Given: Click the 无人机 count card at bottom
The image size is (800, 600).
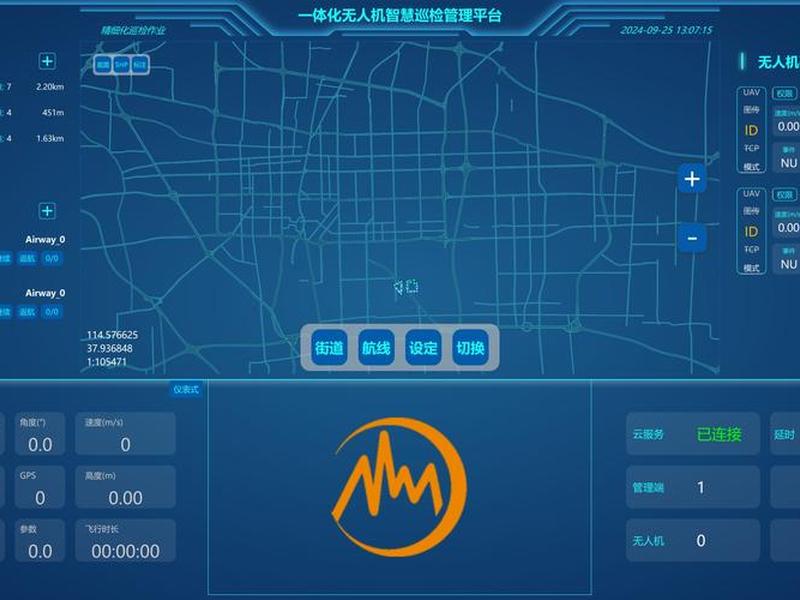Looking at the screenshot, I should click(x=693, y=540).
